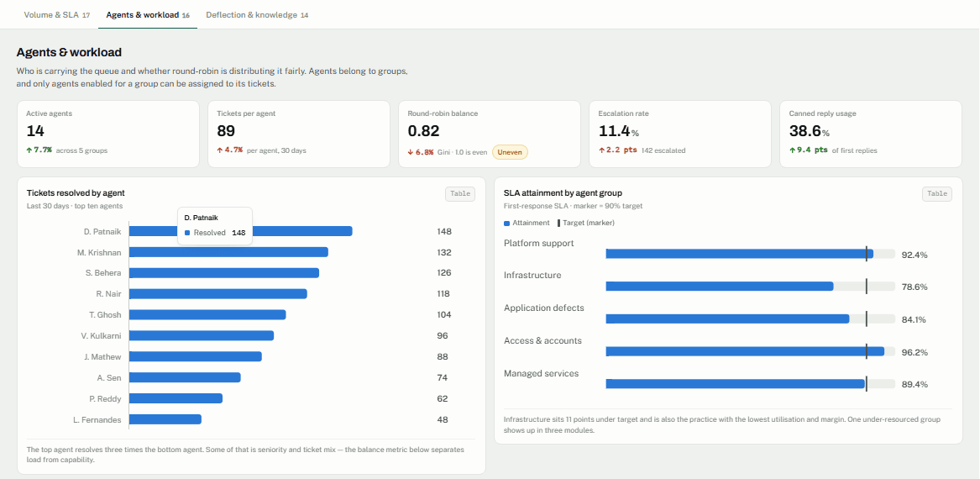This screenshot has width=980, height=479.
Task: Click the '142 escalated' text
Action: click(x=663, y=150)
